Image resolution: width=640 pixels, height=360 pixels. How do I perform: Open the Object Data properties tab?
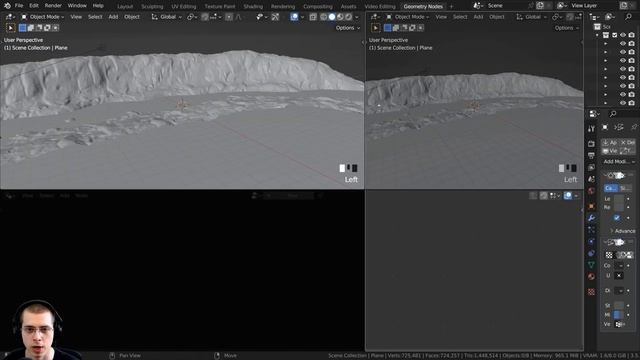[x=591, y=265]
